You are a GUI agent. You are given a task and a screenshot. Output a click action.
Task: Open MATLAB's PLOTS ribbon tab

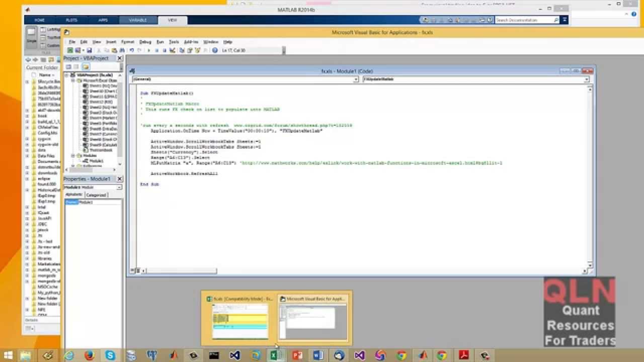point(71,20)
